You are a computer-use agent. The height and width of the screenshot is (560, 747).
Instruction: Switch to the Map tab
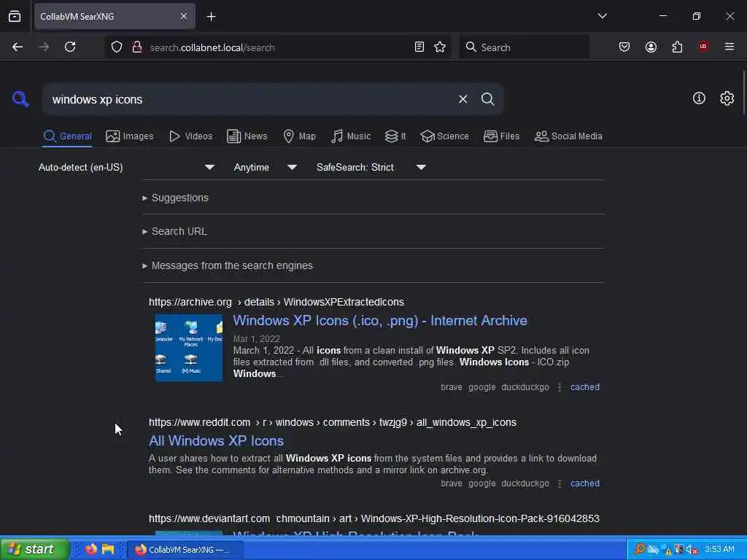[x=299, y=136]
